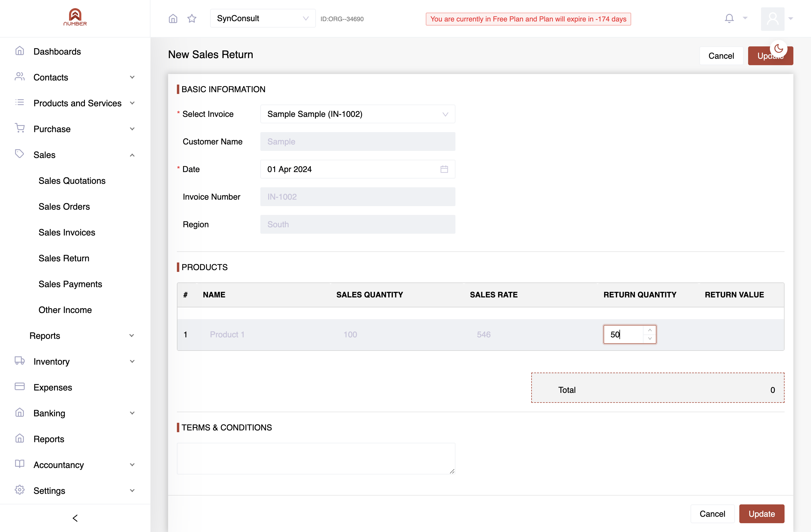Open dropdown arrow beside the bell

[x=745, y=18]
